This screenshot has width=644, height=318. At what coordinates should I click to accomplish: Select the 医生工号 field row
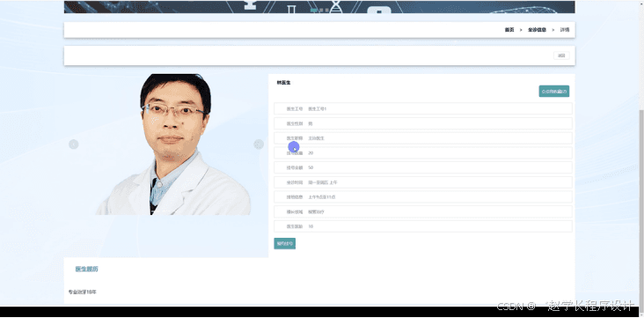(x=423, y=108)
